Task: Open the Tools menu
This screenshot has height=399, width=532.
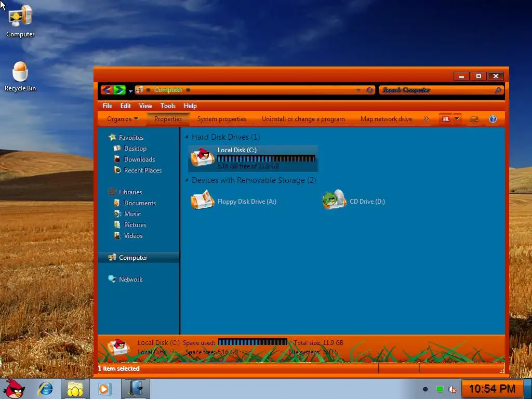Action: coord(168,106)
